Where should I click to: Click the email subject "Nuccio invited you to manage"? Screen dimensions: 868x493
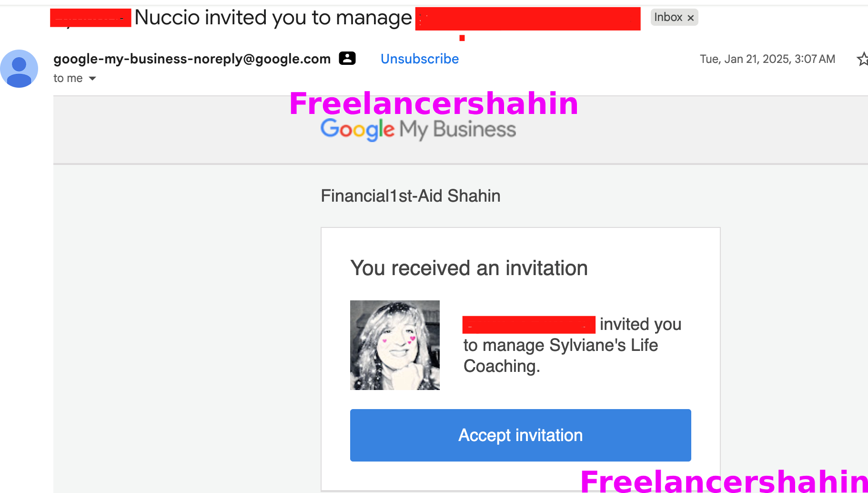(x=273, y=18)
